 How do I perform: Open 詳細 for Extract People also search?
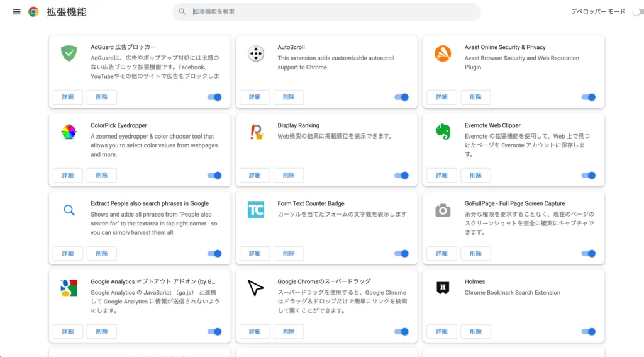click(68, 253)
